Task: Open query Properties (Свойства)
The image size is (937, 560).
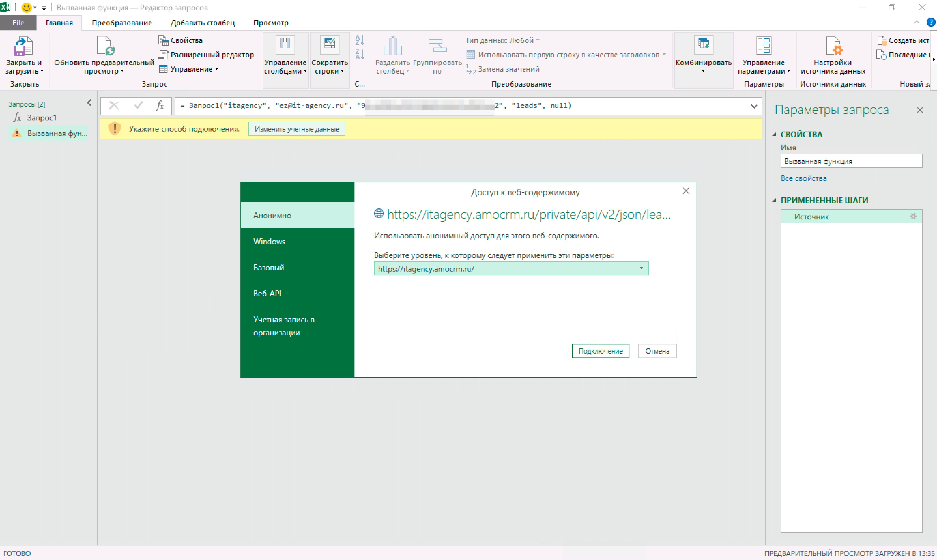Action: [x=180, y=40]
